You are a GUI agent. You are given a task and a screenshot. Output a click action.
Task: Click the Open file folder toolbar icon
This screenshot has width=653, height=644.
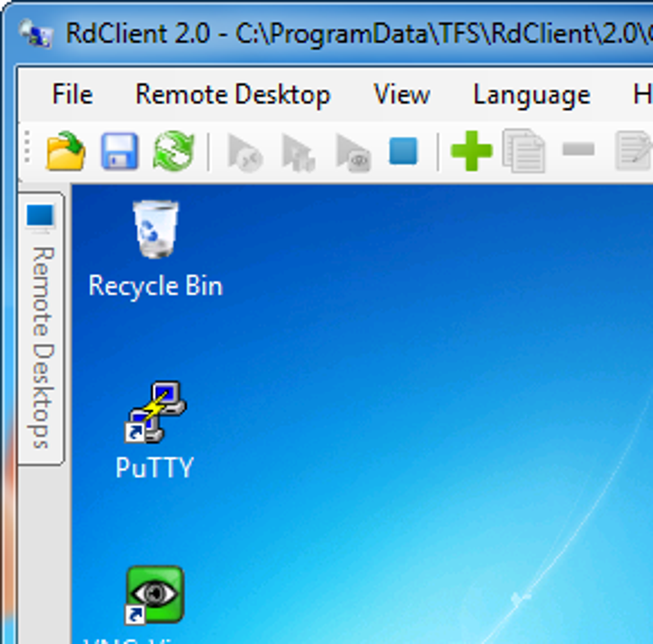click(x=66, y=151)
